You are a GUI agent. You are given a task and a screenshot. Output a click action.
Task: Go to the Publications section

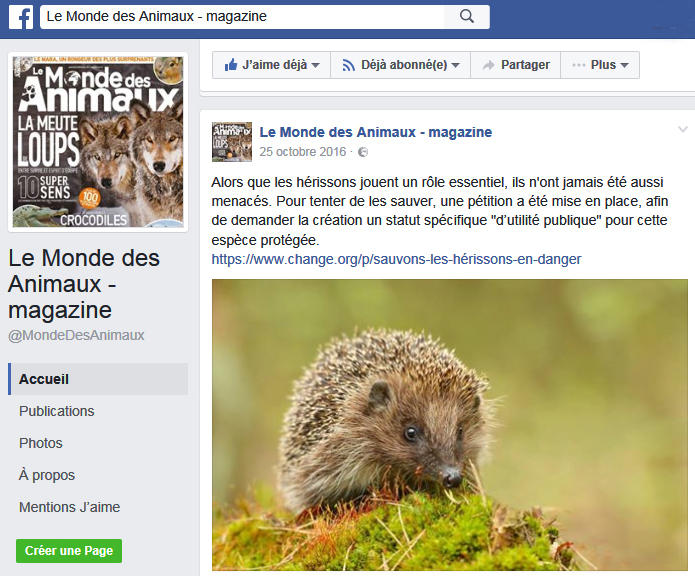click(57, 411)
